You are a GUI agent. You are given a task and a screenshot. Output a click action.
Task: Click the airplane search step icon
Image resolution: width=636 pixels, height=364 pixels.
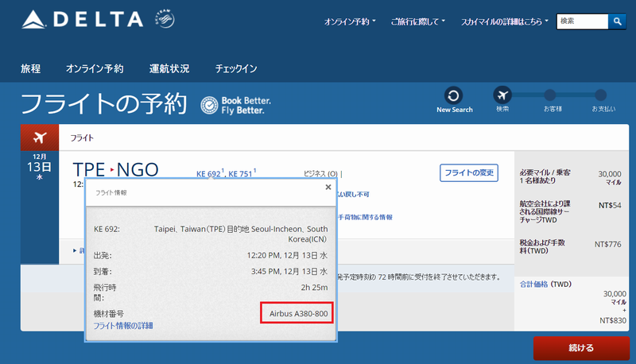pos(502,95)
